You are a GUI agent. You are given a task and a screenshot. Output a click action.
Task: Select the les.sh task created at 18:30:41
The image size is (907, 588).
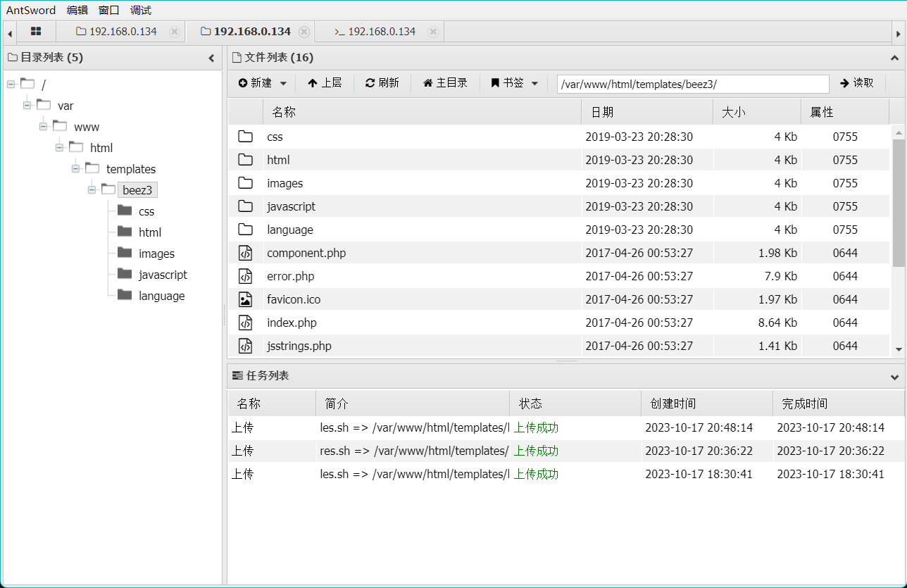[x=566, y=474]
